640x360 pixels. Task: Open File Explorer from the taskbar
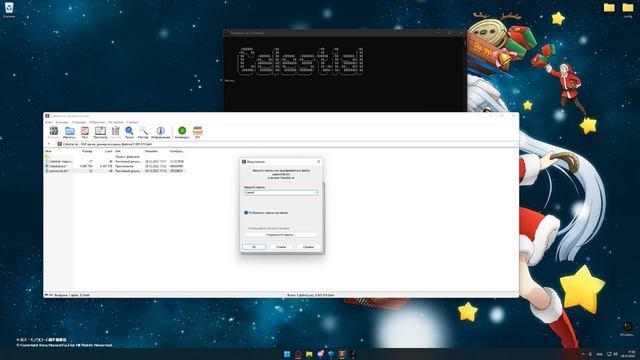point(309,354)
